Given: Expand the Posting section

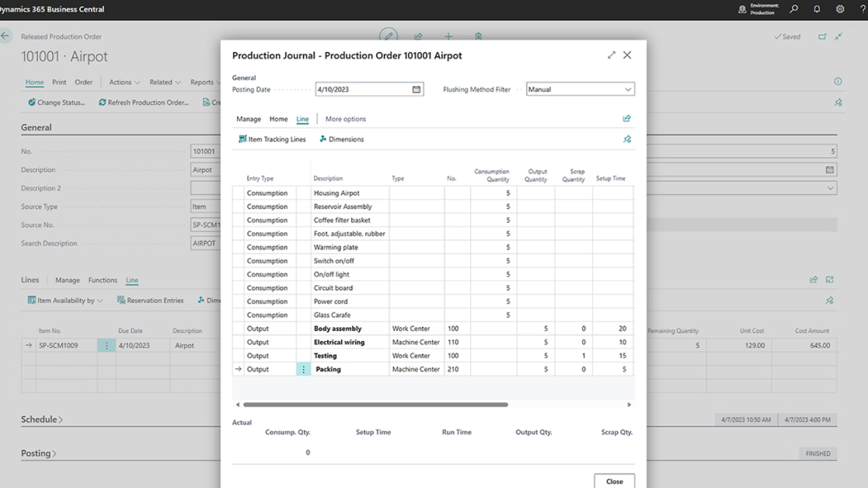Looking at the screenshot, I should point(39,453).
